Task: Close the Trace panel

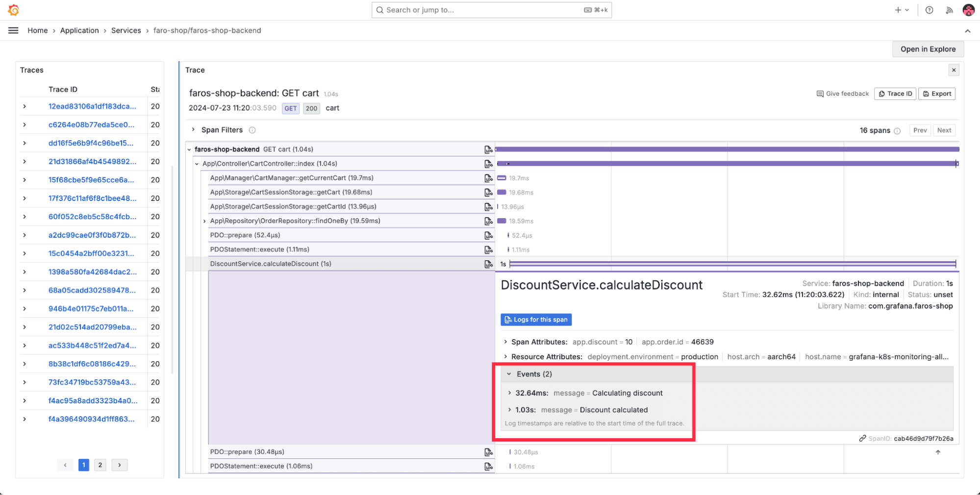Action: pyautogui.click(x=954, y=70)
